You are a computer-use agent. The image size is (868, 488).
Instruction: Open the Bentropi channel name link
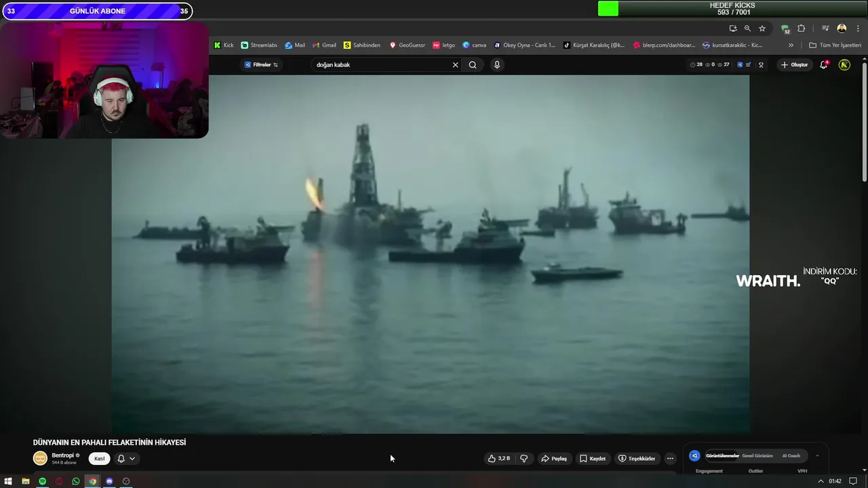[63, 455]
